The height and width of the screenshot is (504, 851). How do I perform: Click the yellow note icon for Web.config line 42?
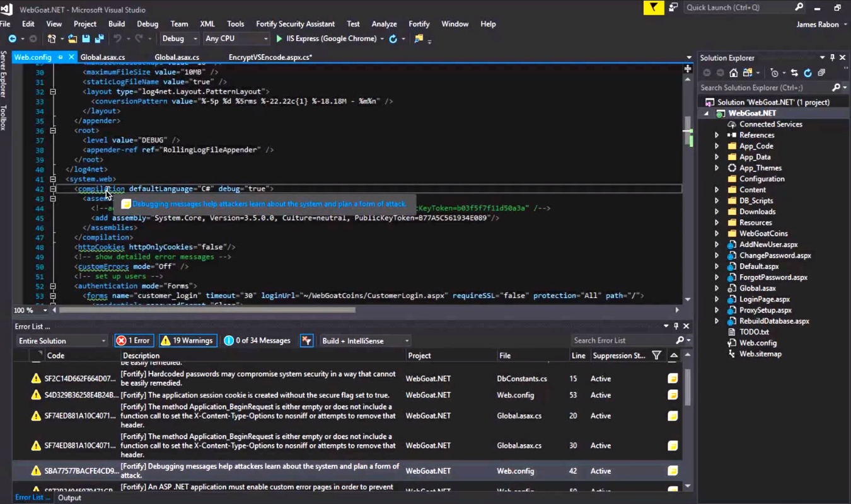(x=673, y=471)
